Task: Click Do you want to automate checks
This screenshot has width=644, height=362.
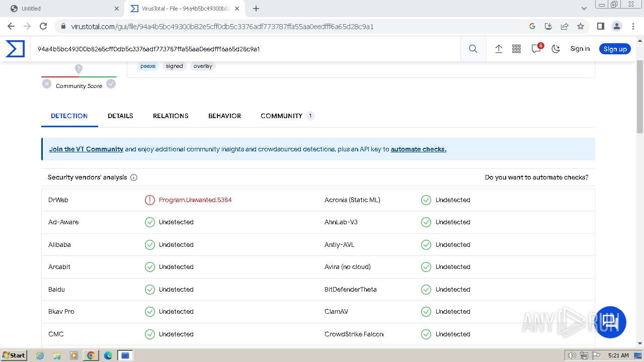Action: [x=536, y=177]
